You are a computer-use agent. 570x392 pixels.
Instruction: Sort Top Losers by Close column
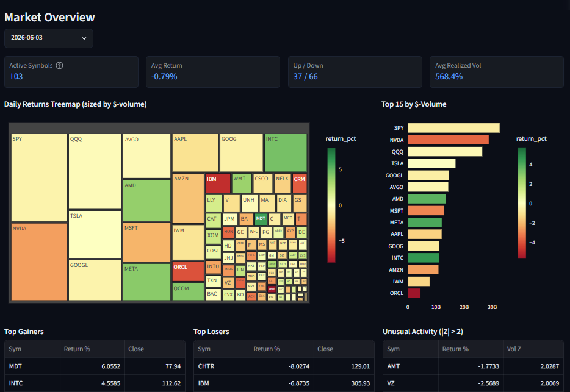click(x=344, y=349)
